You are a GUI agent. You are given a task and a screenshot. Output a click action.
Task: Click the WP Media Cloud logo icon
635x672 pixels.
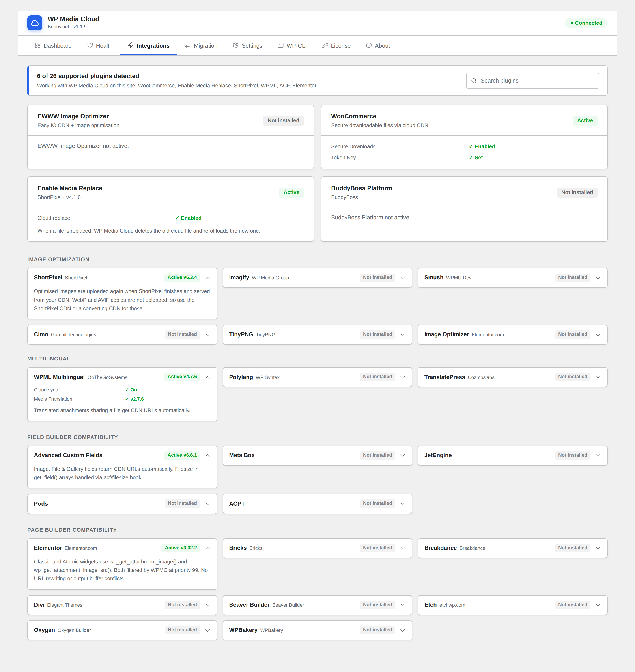click(x=35, y=23)
